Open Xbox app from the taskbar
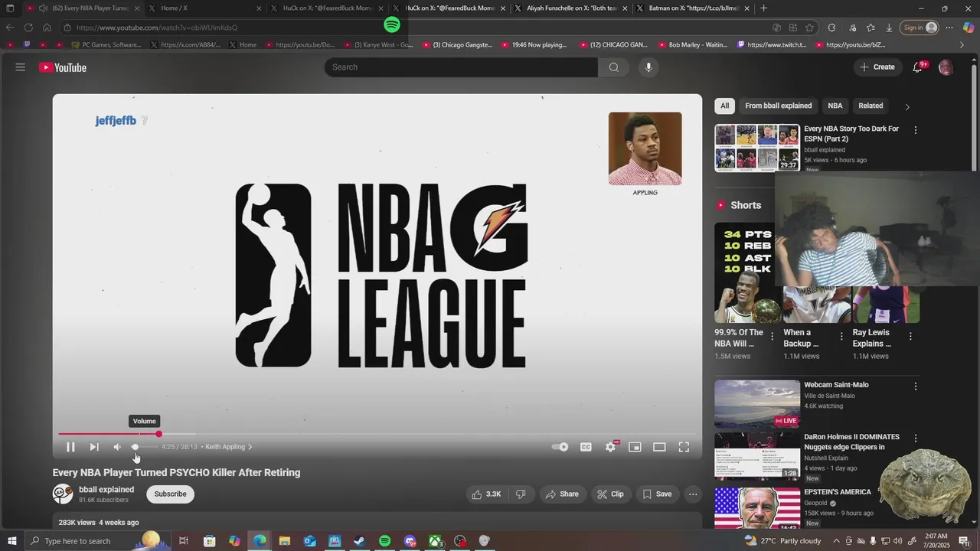Image resolution: width=980 pixels, height=551 pixels. coord(435,541)
